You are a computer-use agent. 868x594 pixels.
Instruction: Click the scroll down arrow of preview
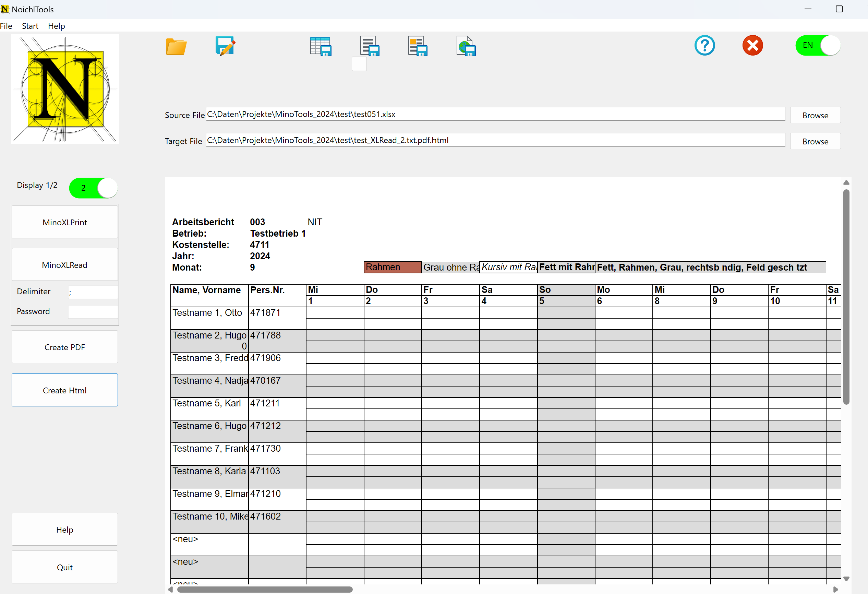(x=846, y=579)
